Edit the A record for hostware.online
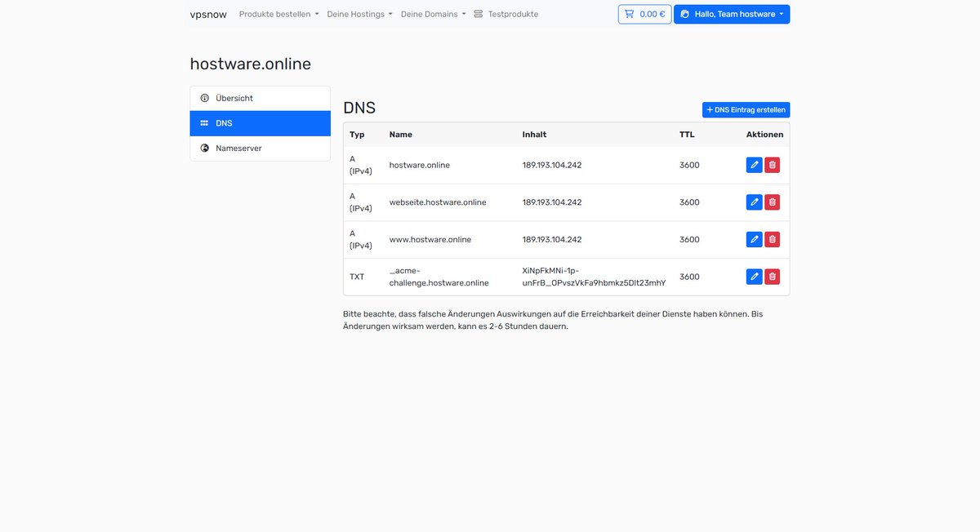 pyautogui.click(x=754, y=164)
